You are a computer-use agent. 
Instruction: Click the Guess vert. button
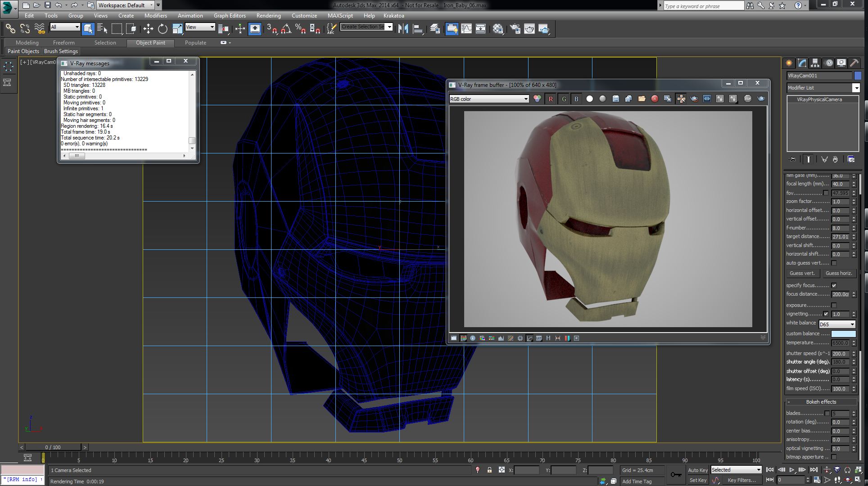click(x=802, y=274)
